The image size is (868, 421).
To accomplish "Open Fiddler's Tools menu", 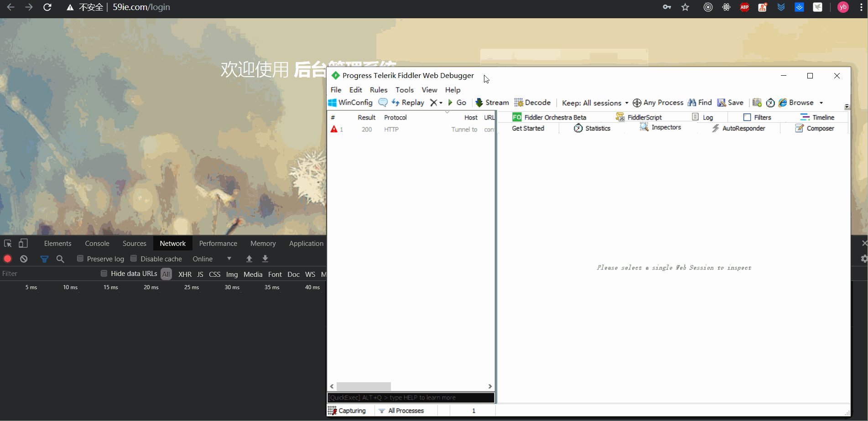I will pyautogui.click(x=405, y=90).
